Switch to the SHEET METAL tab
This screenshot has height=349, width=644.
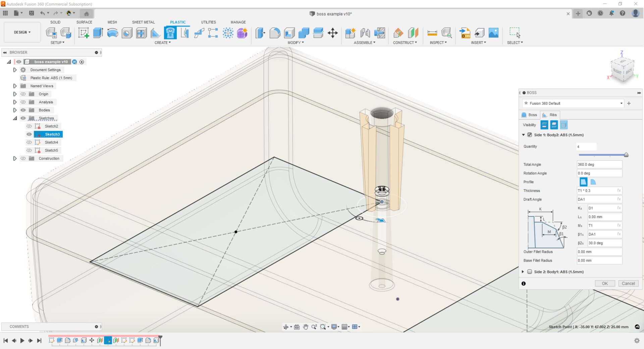coord(143,22)
